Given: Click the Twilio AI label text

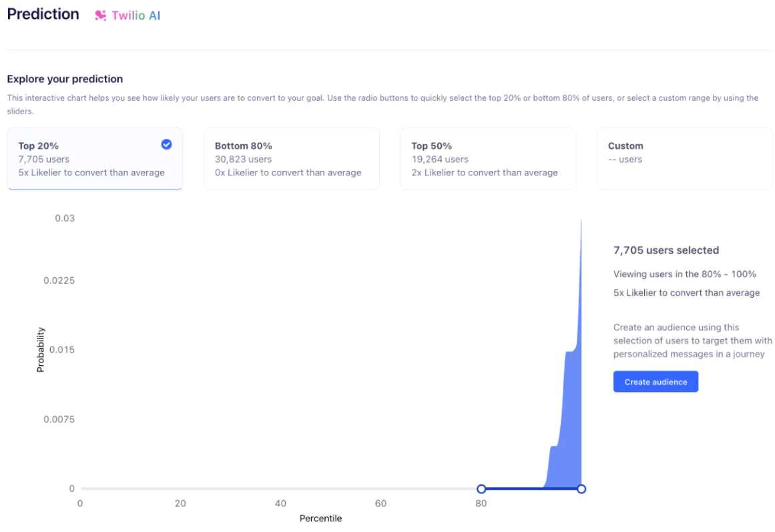Looking at the screenshot, I should pos(136,15).
